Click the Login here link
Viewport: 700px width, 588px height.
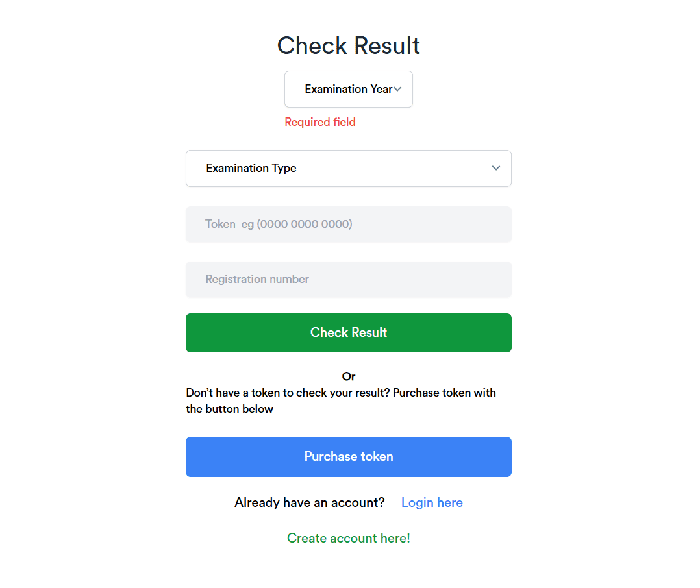[432, 502]
